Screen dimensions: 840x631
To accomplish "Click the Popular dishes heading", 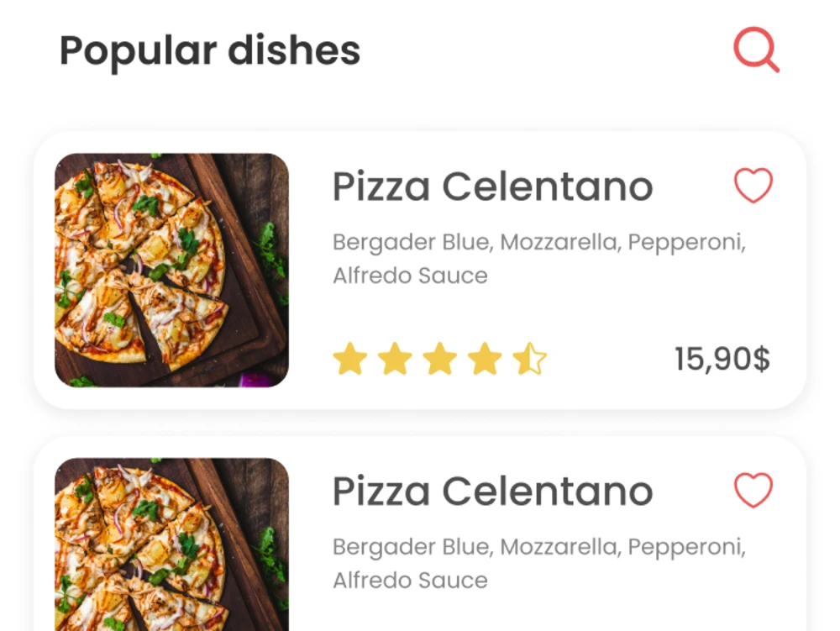I will pyautogui.click(x=210, y=51).
